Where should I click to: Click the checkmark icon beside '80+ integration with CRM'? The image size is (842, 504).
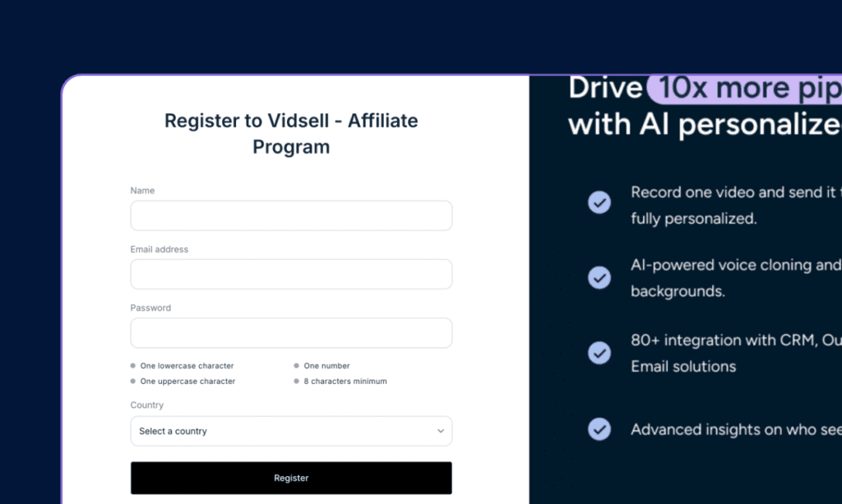pos(599,353)
